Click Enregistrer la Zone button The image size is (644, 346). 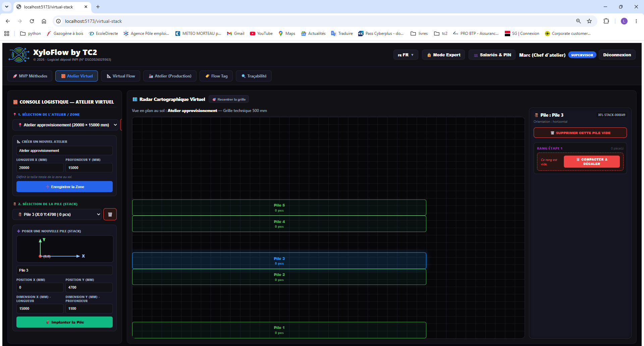pyautogui.click(x=64, y=187)
